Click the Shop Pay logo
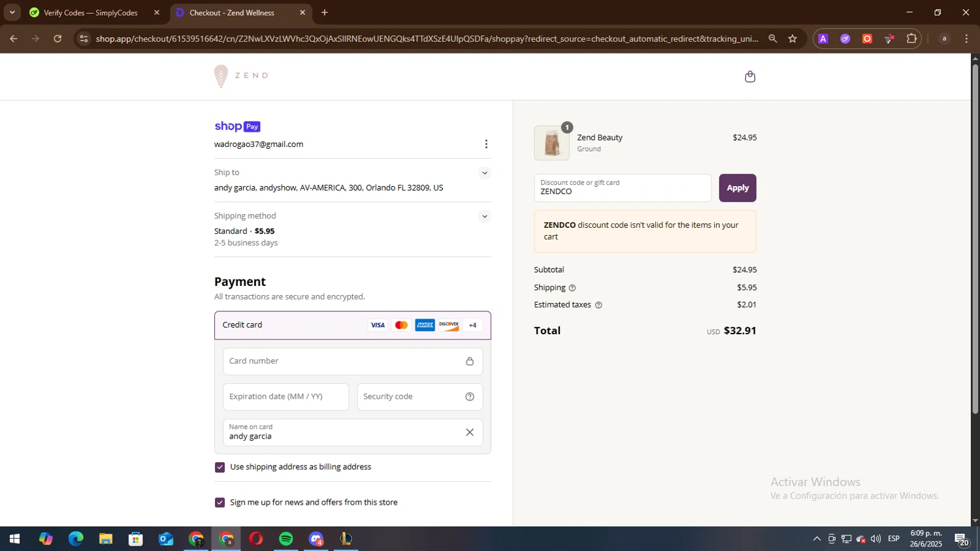The height and width of the screenshot is (551, 980). pyautogui.click(x=237, y=127)
